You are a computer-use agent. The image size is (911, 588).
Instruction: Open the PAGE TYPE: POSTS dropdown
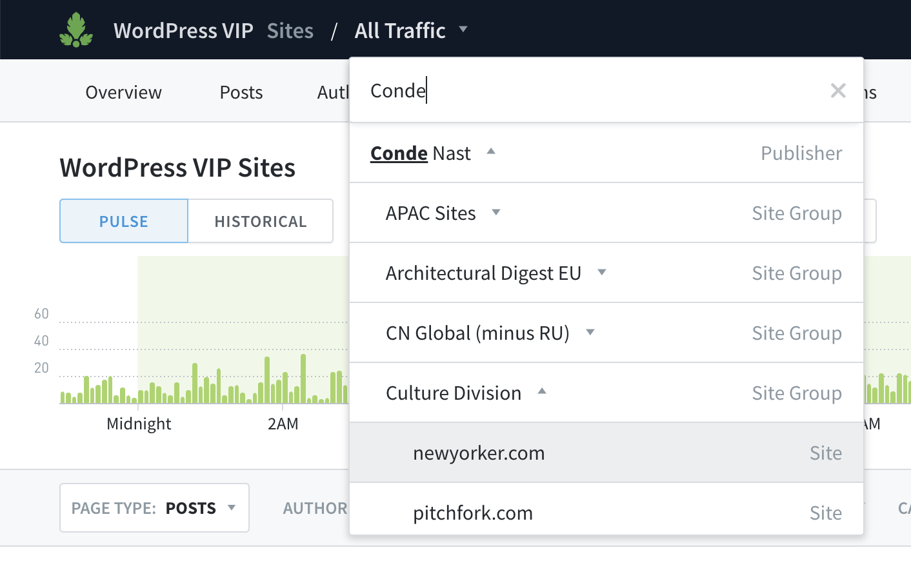pos(154,508)
